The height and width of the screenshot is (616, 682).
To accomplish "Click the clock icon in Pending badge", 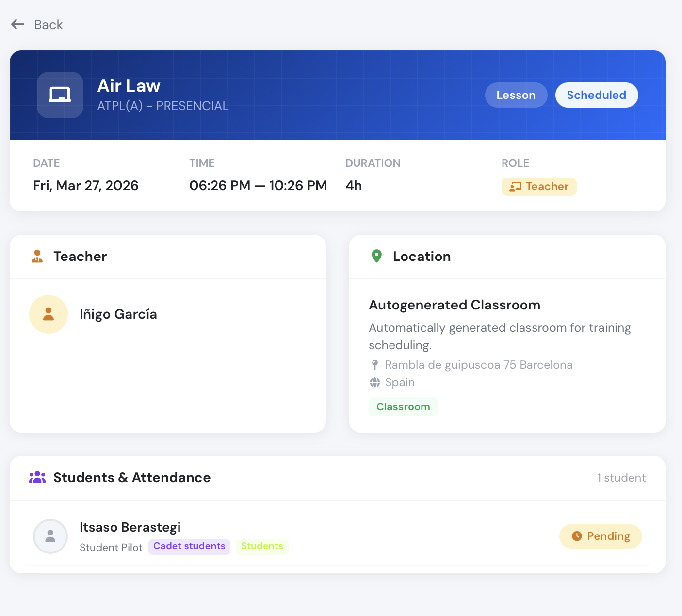I will pyautogui.click(x=577, y=536).
